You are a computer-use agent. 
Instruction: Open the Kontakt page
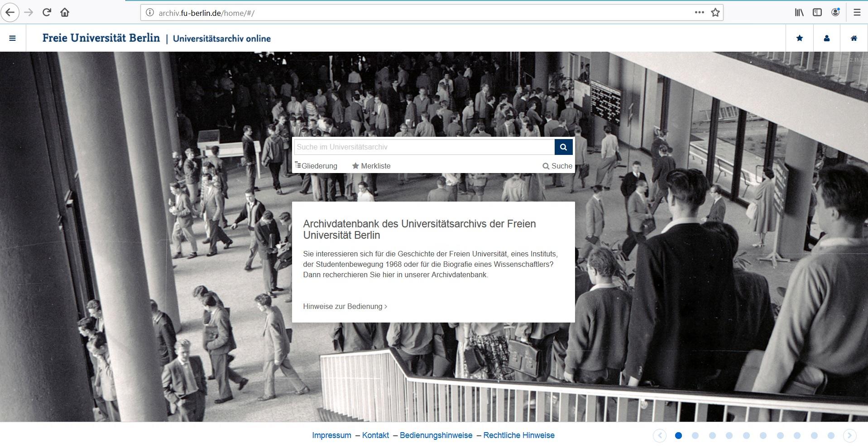375,435
